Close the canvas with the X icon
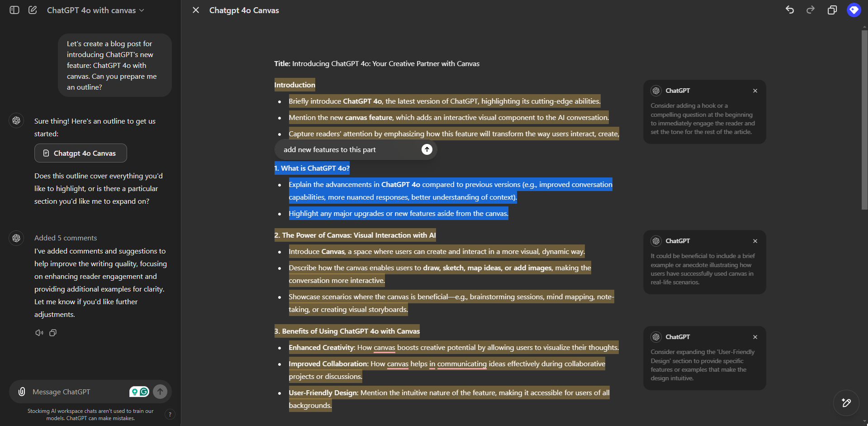 pos(196,10)
